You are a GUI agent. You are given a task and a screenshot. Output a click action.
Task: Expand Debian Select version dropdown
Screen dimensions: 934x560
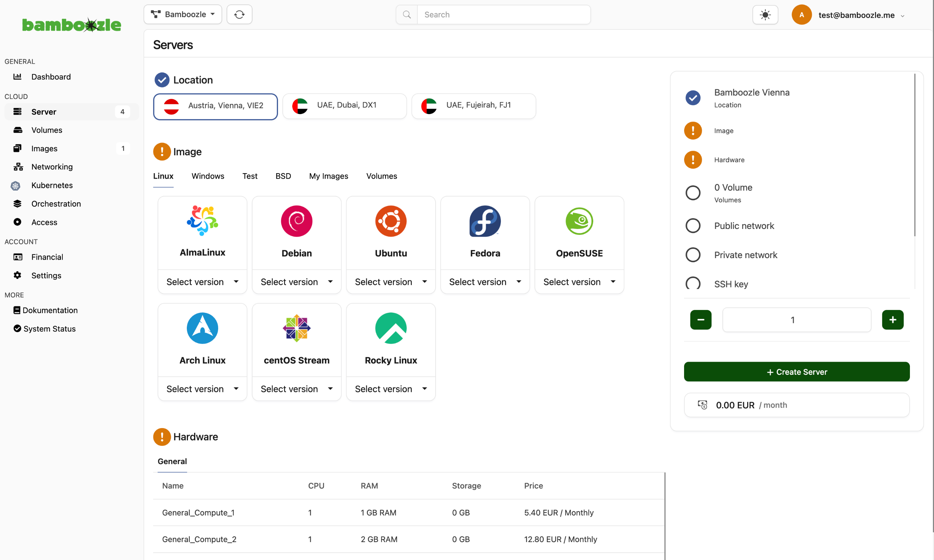tap(296, 282)
